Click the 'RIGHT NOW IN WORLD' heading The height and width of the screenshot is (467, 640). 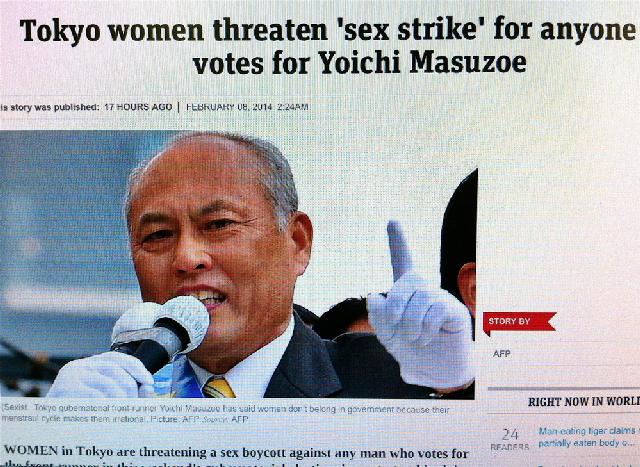584,402
